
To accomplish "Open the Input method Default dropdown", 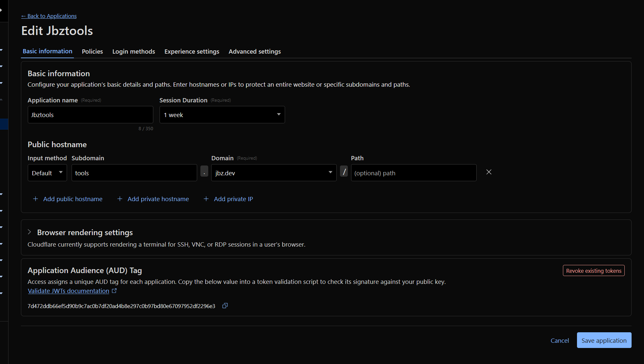I will click(x=47, y=173).
